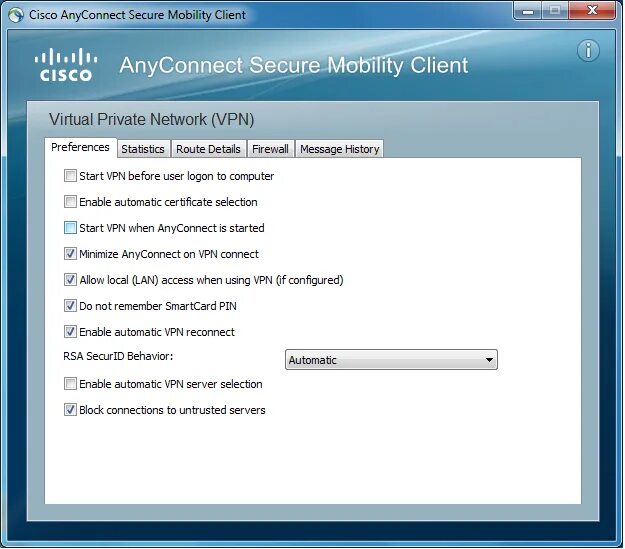Image resolution: width=625 pixels, height=549 pixels.
Task: Turn off Enable automatic VPN reconnect
Action: [70, 332]
